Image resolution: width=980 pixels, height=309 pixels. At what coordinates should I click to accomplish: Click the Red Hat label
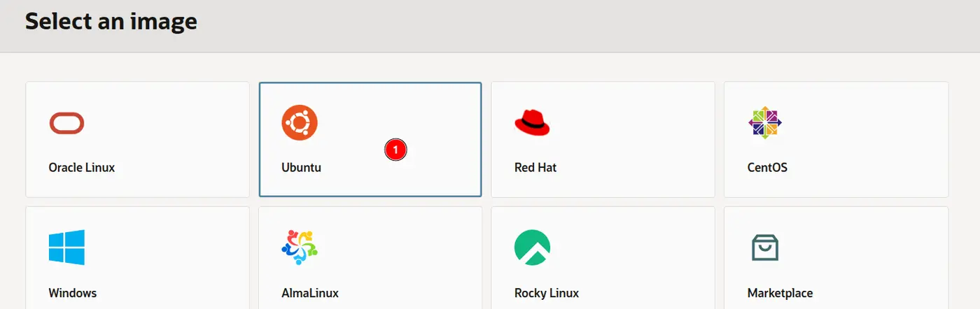click(535, 168)
